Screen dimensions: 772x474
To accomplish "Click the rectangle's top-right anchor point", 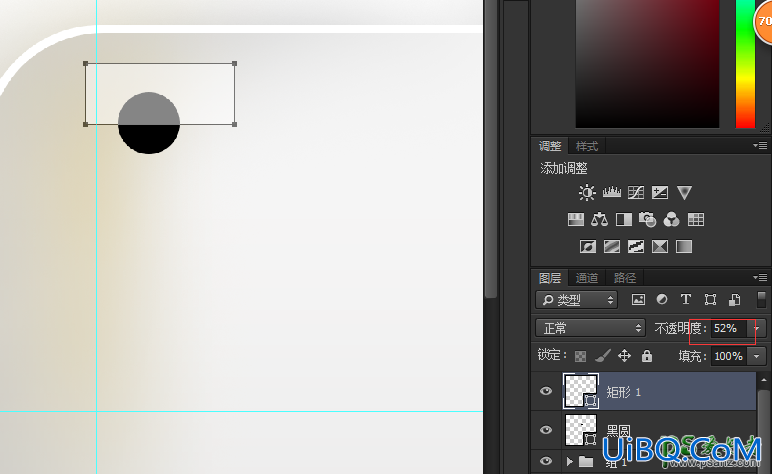I will [x=234, y=63].
